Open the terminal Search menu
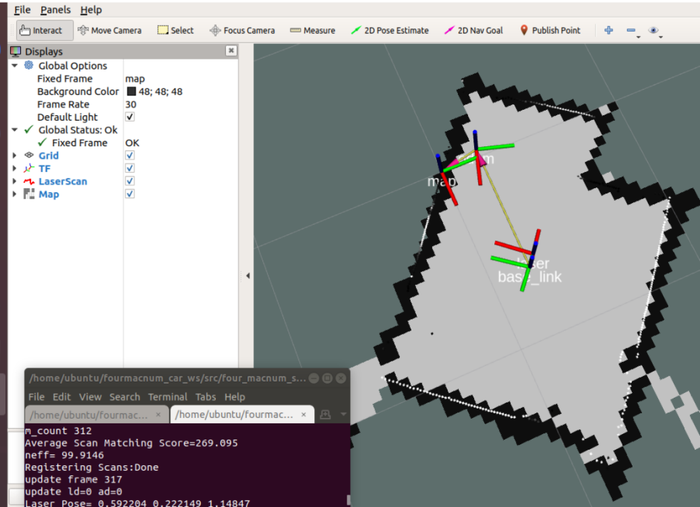 125,397
